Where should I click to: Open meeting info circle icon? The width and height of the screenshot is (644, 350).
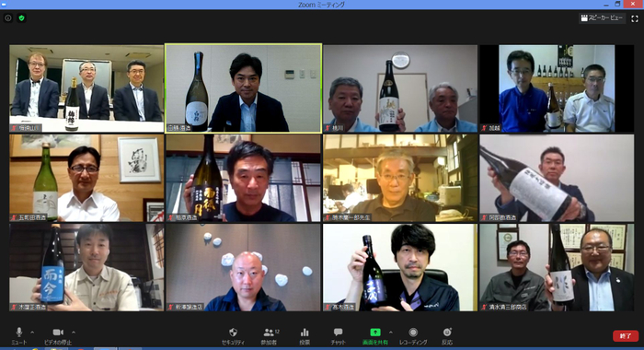click(x=8, y=18)
